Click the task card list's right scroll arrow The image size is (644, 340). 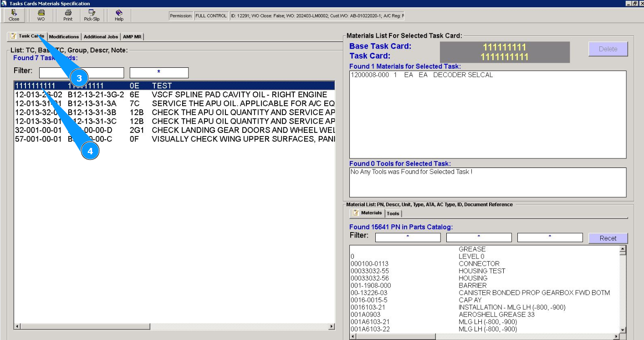(x=332, y=327)
